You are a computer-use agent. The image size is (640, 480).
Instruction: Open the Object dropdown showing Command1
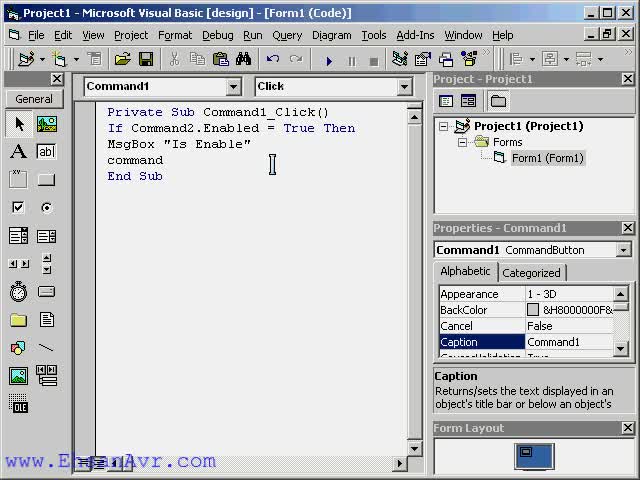pos(233,87)
